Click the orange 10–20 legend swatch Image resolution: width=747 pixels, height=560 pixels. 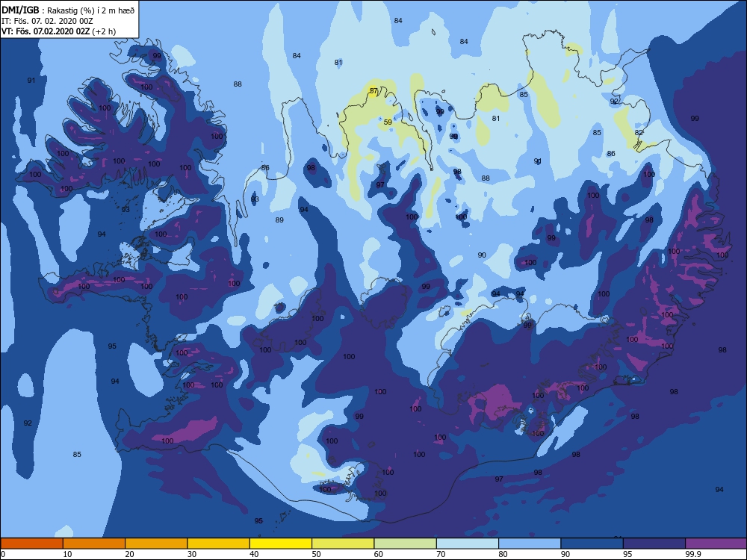click(94, 544)
